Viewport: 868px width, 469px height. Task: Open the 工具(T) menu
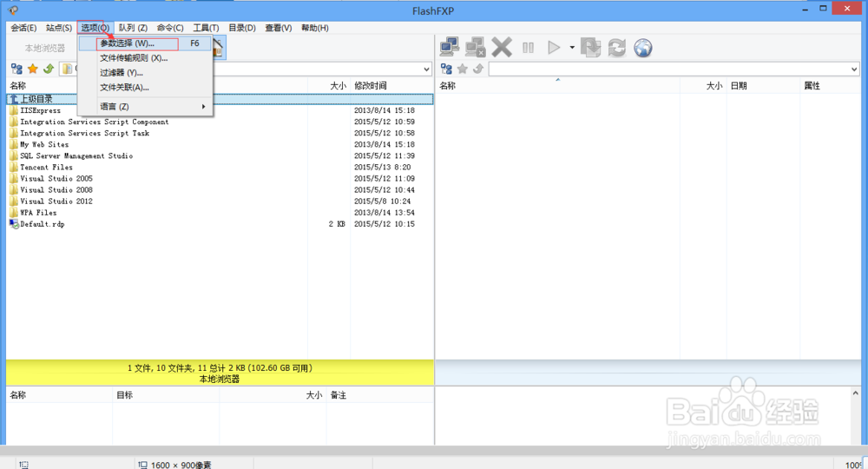click(x=206, y=28)
